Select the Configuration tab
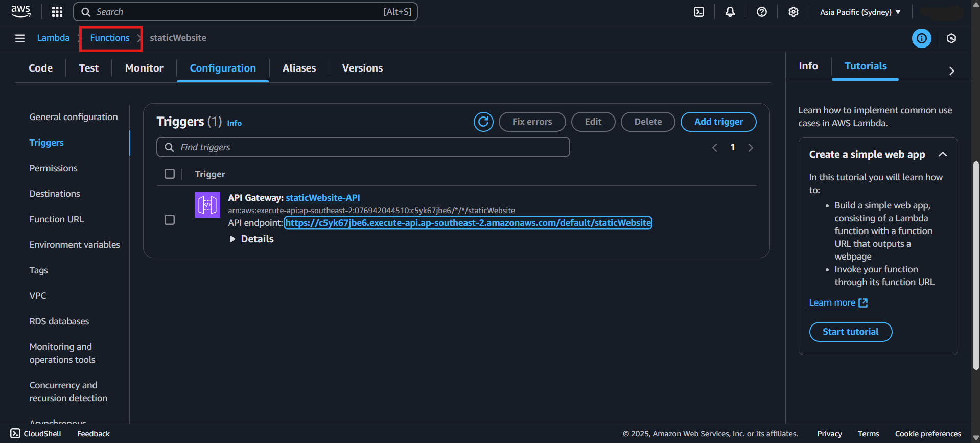The width and height of the screenshot is (980, 443). (x=223, y=68)
